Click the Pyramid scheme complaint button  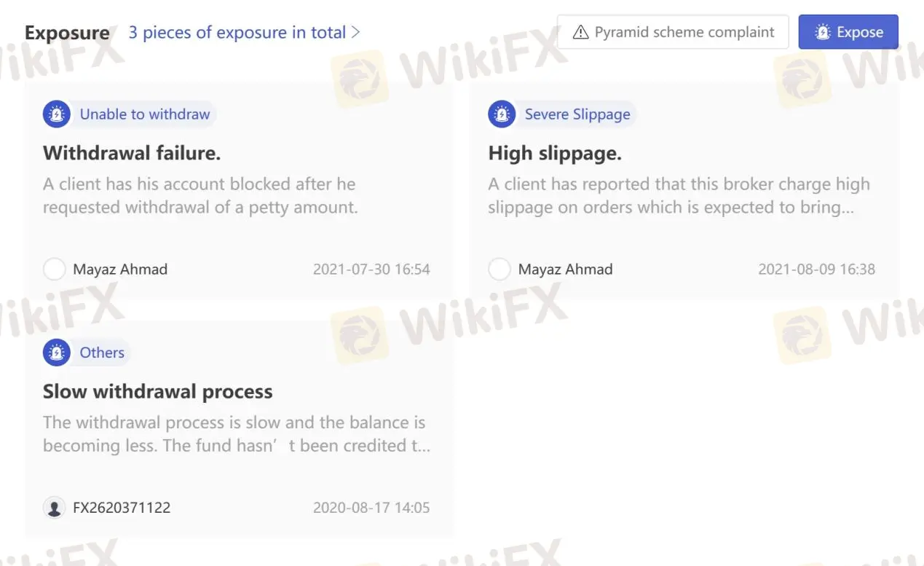(673, 31)
